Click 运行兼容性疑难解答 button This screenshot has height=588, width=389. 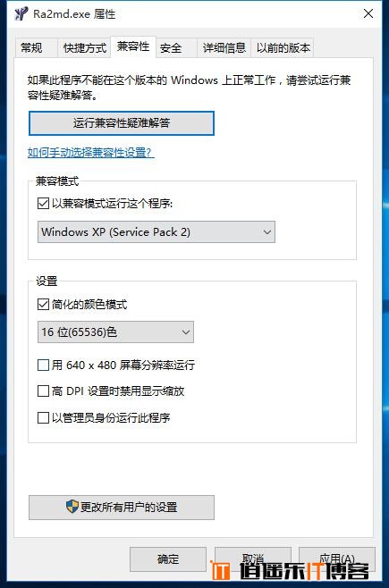122,123
